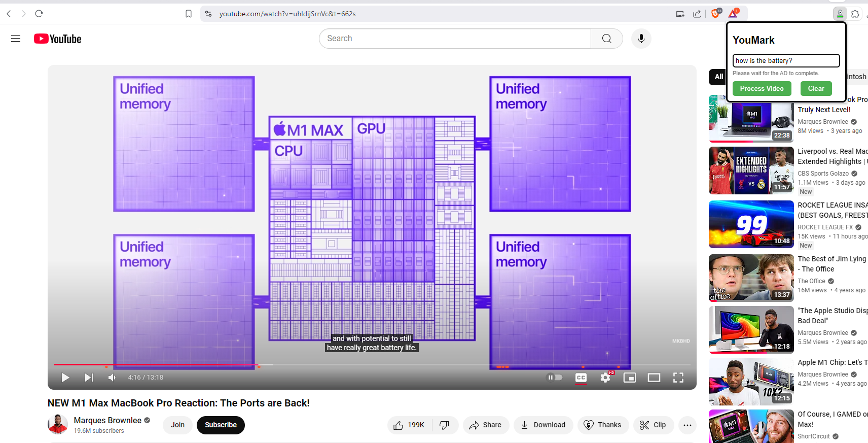Open the Brave Shields lion icon
868x443 pixels.
tap(715, 14)
